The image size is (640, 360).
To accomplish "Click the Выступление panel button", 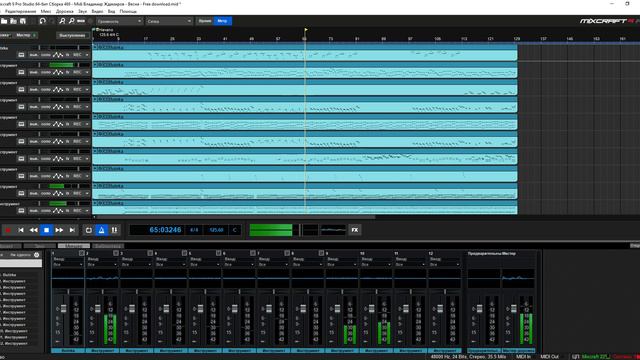I will (x=72, y=36).
